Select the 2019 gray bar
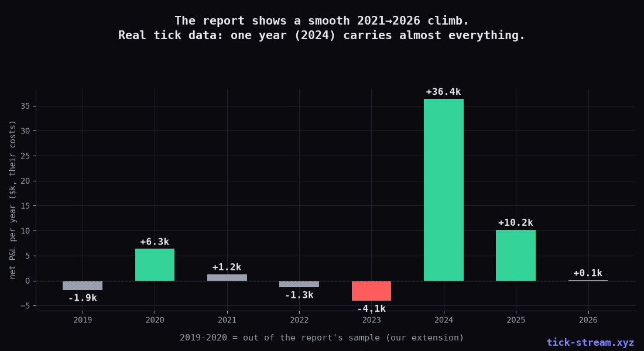Image resolution: width=644 pixels, height=351 pixels. tap(83, 285)
